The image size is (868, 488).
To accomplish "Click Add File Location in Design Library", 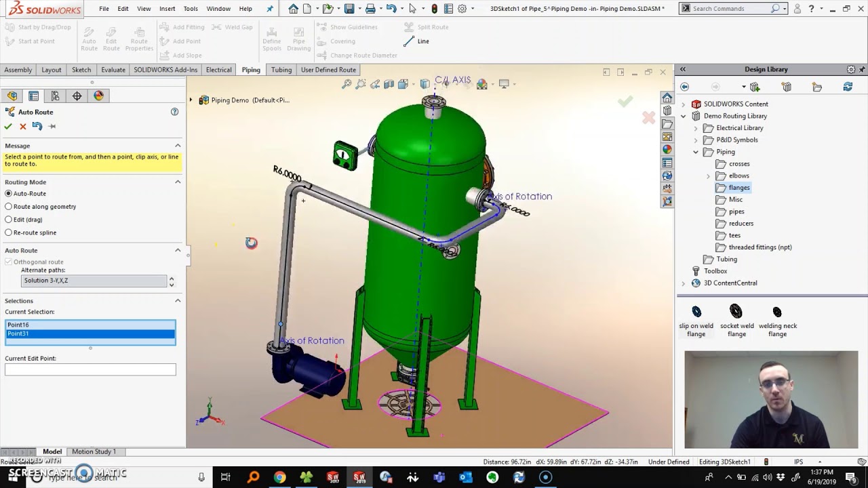I will click(787, 87).
